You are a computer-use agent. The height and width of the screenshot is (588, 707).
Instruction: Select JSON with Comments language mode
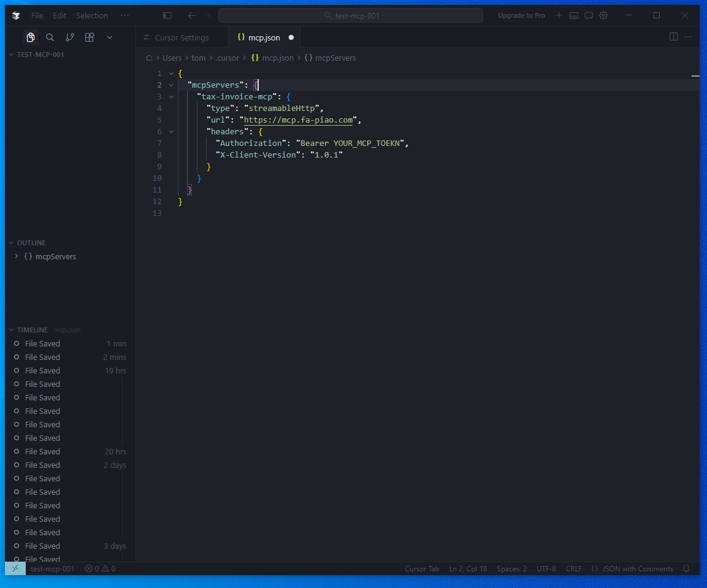click(x=632, y=569)
